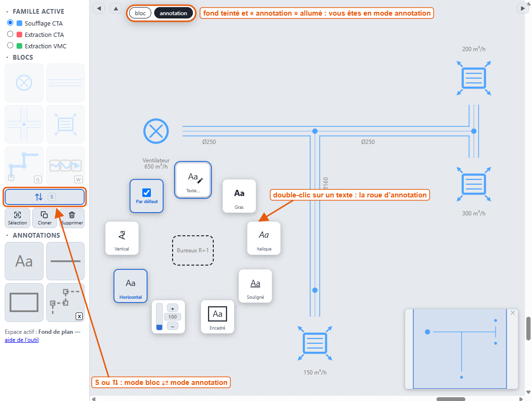The width and height of the screenshot is (532, 401).
Task: Click the horizontal scrollbar thumb
Action: click(x=451, y=399)
